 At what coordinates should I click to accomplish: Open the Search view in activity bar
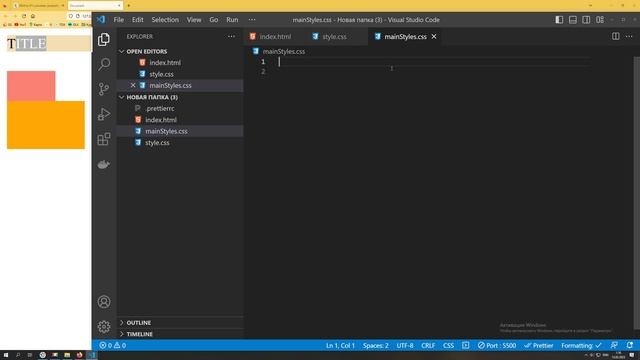[104, 64]
